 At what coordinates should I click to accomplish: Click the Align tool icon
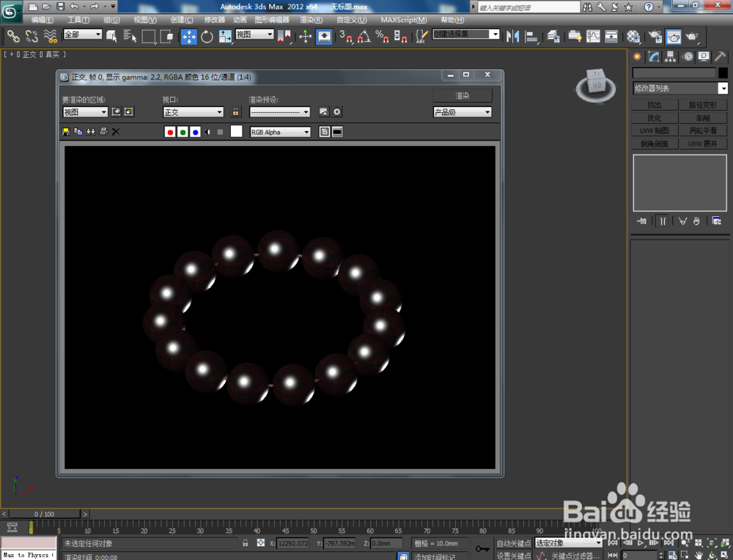(x=531, y=36)
